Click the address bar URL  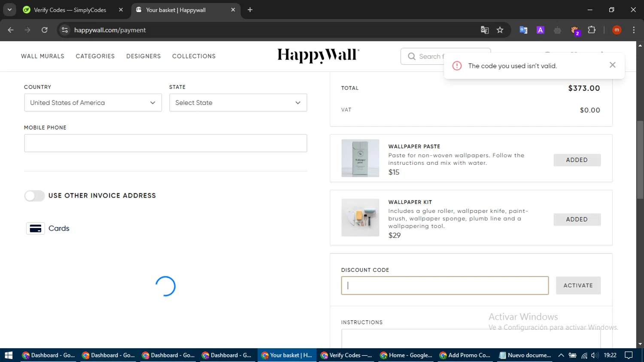[110, 30]
